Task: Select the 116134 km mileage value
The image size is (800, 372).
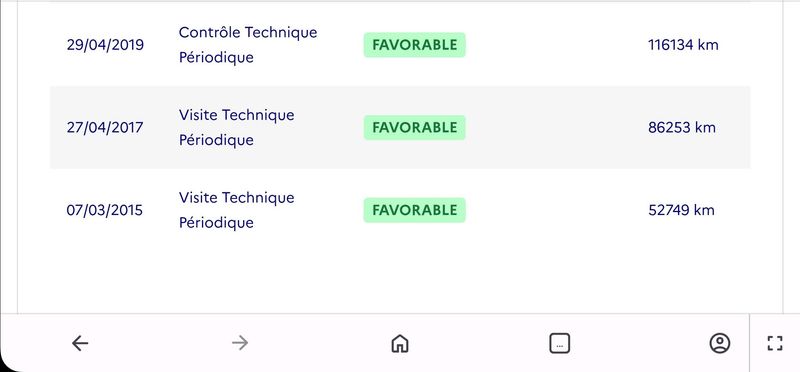Action: click(683, 45)
